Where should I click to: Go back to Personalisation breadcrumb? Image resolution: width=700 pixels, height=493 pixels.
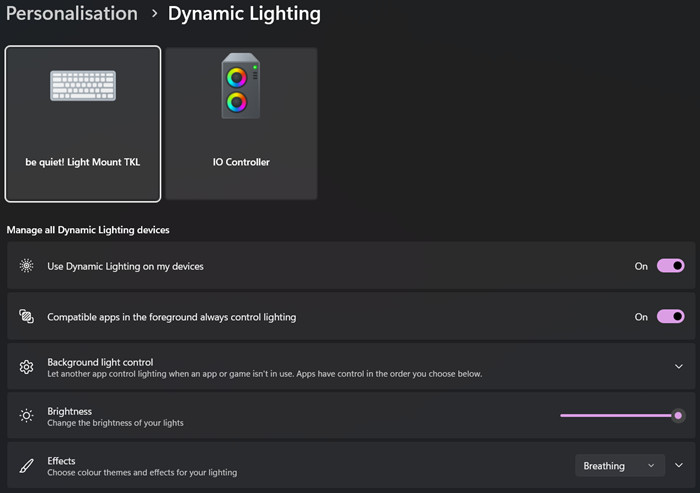71,13
